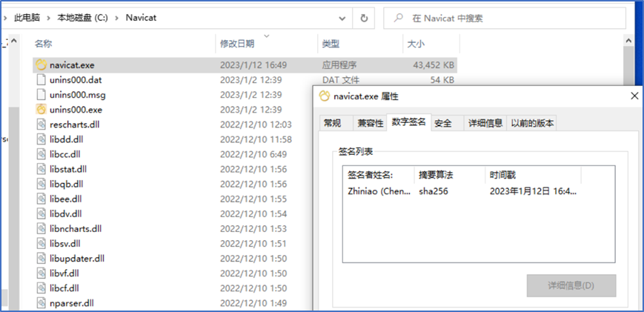Click the unins000.exe file icon
Viewport: 644px width, 312px height.
(41, 110)
